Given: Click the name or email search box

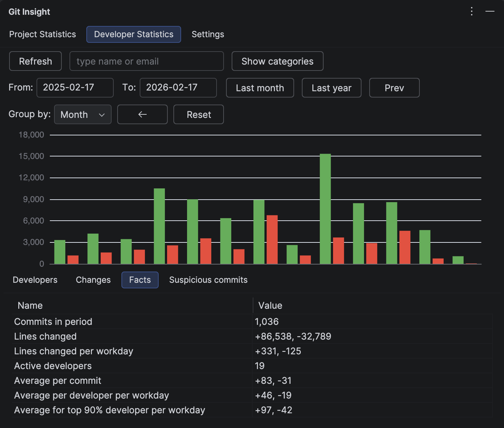Looking at the screenshot, I should coord(146,61).
